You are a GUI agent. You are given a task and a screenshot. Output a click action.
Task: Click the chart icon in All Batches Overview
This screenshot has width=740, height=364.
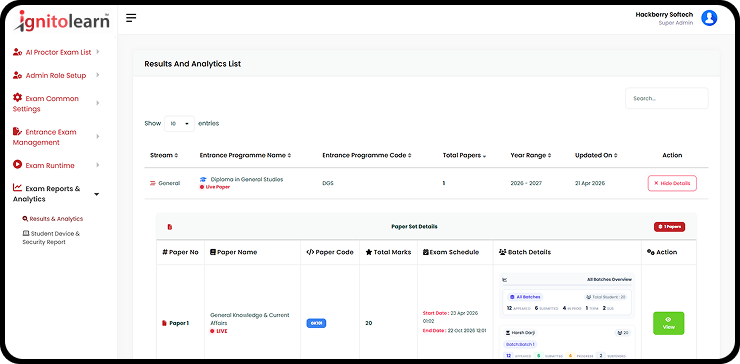point(505,279)
